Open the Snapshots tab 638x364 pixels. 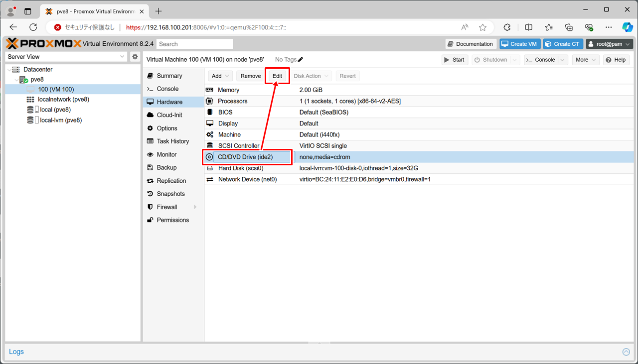170,194
